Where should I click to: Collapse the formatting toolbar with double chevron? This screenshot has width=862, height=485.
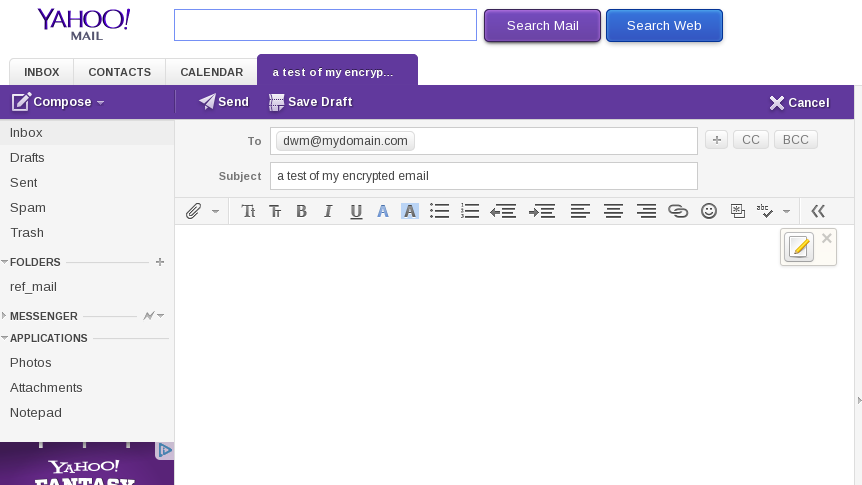[818, 211]
